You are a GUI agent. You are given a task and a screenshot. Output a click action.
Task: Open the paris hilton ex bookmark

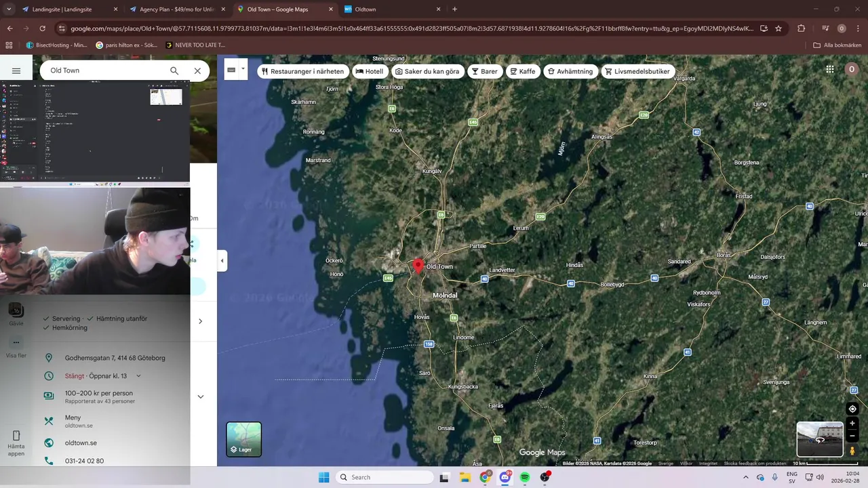coord(127,45)
